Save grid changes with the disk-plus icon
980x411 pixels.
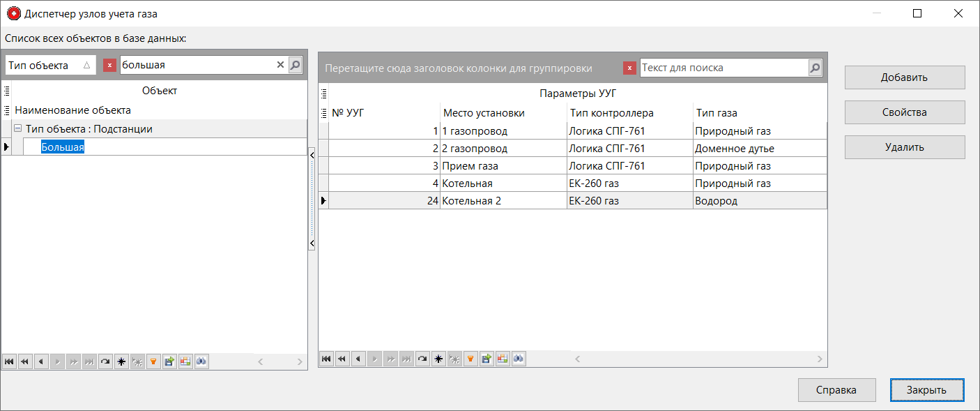(487, 358)
